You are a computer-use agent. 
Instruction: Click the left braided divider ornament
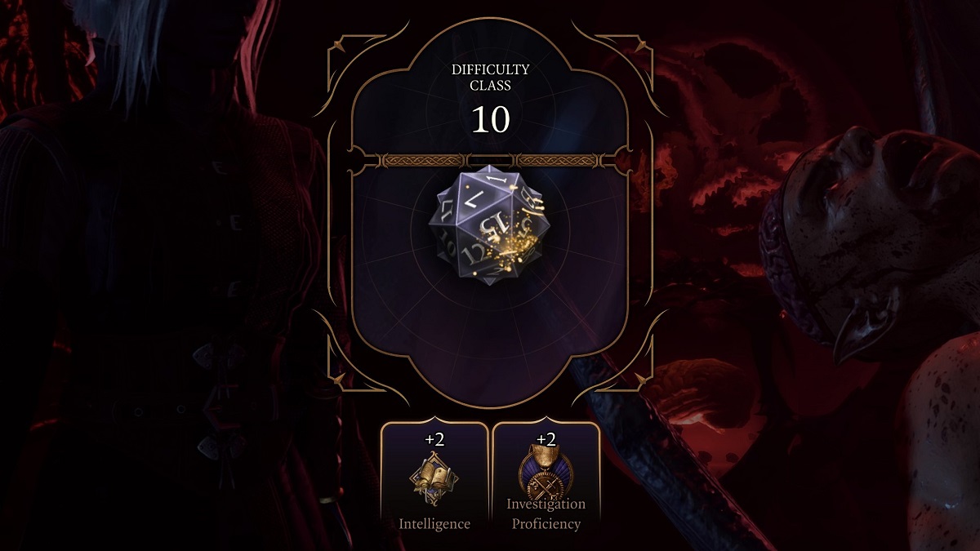point(423,159)
